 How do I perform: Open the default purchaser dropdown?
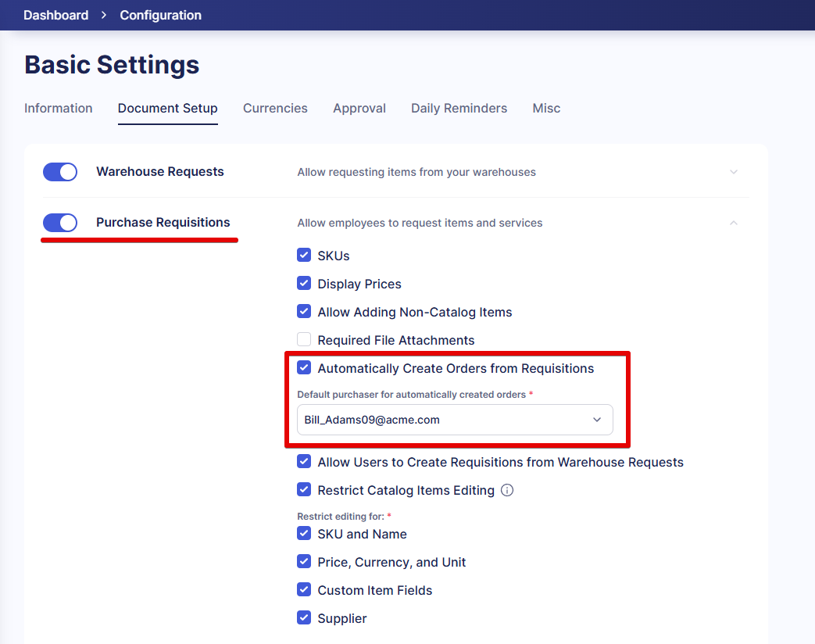[455, 420]
